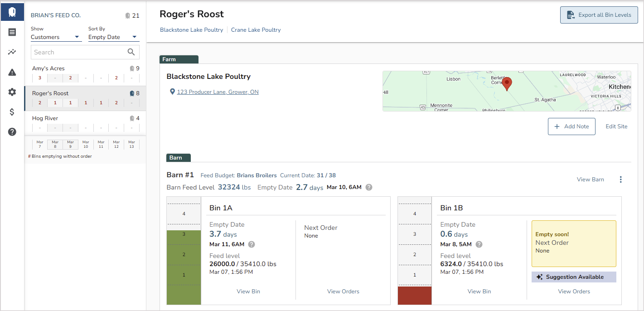644x311 pixels.
Task: Open help using the question mark icon
Action: pyautogui.click(x=12, y=132)
